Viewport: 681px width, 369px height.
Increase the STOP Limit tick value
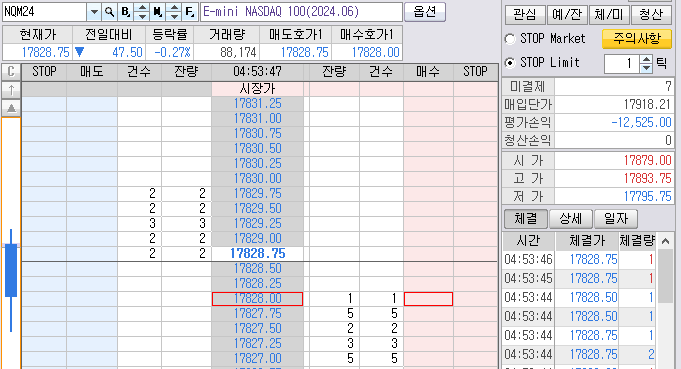646,59
